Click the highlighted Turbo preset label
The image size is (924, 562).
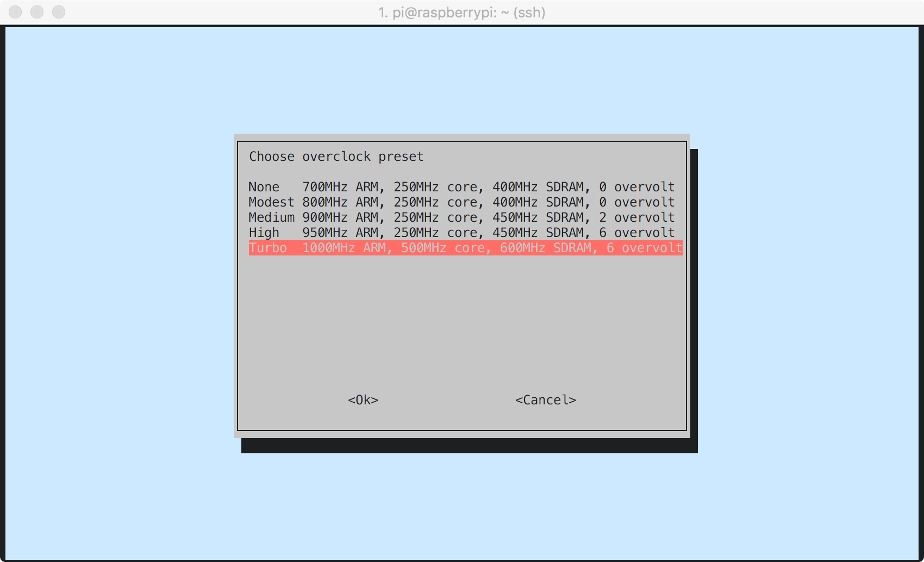coord(267,248)
